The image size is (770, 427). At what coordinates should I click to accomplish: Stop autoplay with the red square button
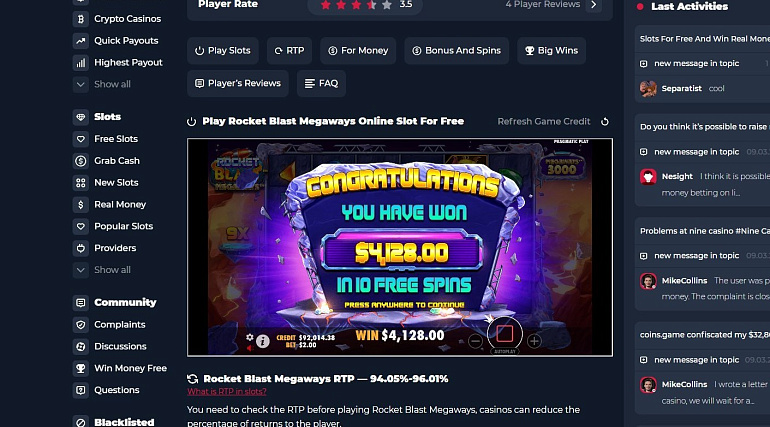(505, 334)
